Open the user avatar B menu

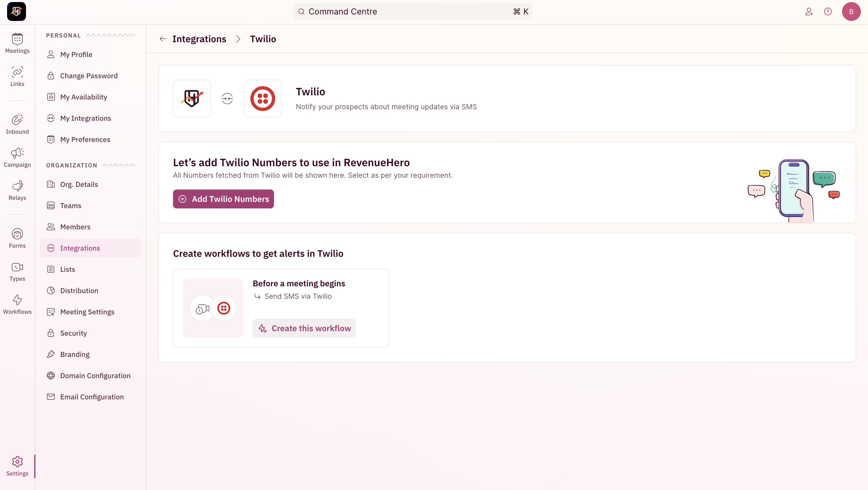coord(851,12)
